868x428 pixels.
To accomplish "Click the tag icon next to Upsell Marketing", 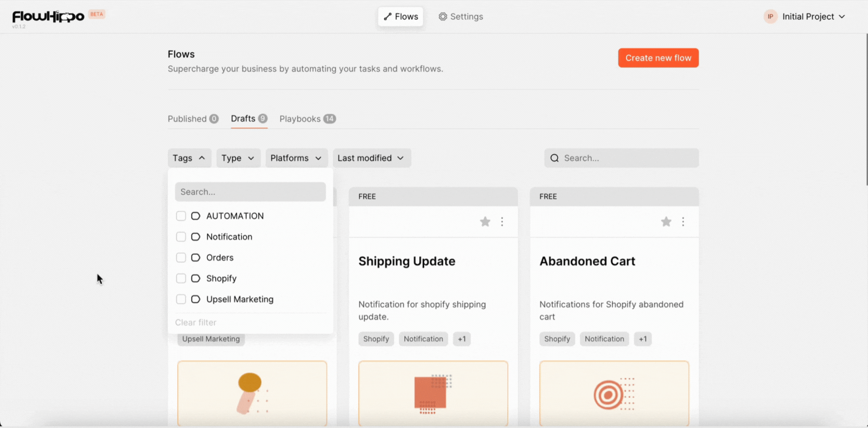I will (196, 299).
